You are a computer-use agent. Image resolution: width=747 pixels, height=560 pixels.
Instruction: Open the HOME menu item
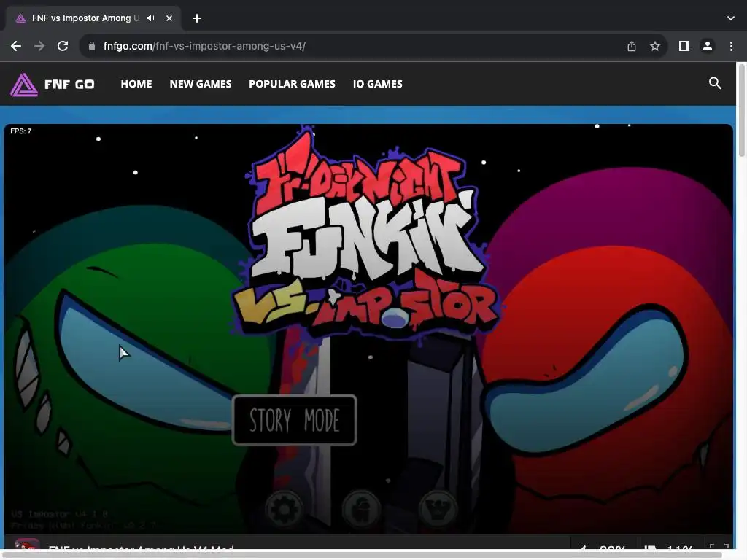click(136, 84)
